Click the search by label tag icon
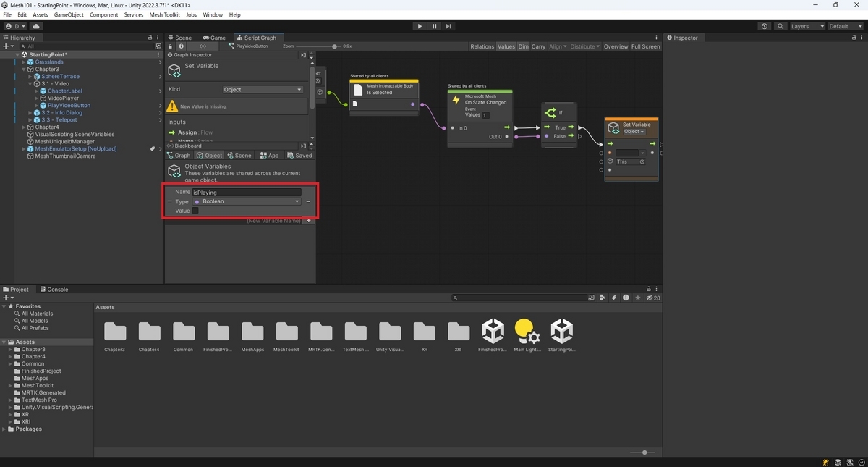This screenshot has width=868, height=467. [x=613, y=298]
